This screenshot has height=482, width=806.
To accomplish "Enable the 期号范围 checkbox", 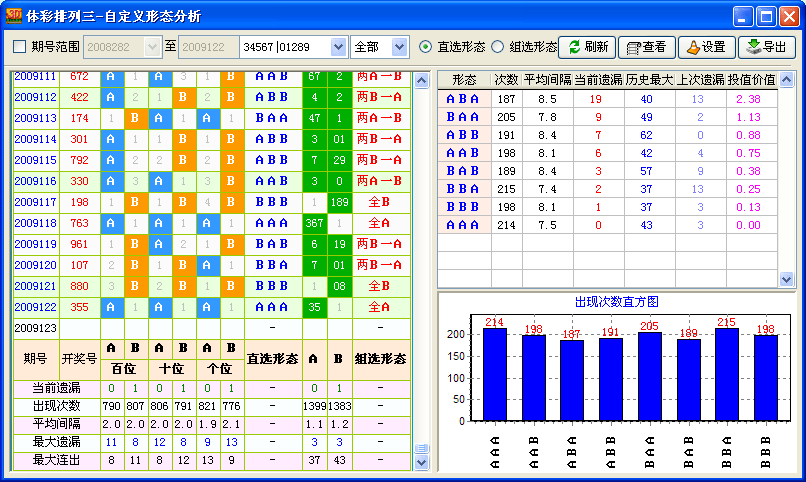I will tap(20, 47).
